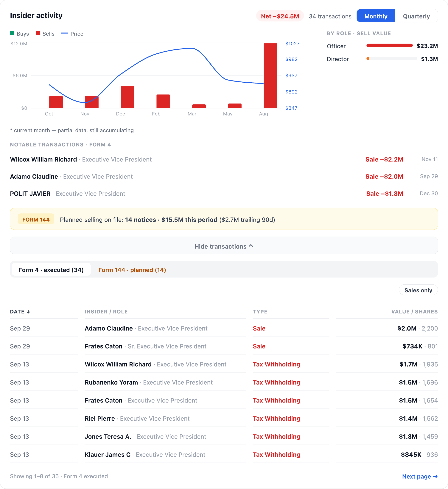This screenshot has width=448, height=489.
Task: Open Form 144 planned (14) tab
Action: [132, 270]
